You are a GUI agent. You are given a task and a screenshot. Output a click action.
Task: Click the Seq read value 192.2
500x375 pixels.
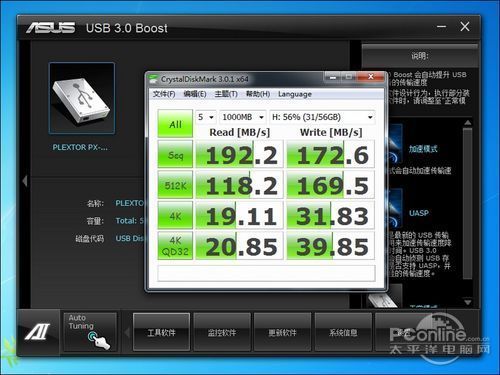tap(240, 154)
